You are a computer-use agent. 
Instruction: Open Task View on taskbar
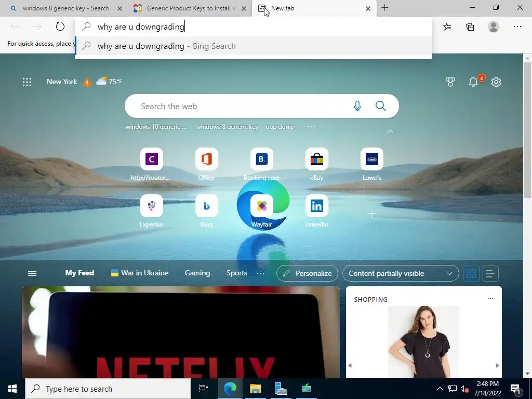204,389
